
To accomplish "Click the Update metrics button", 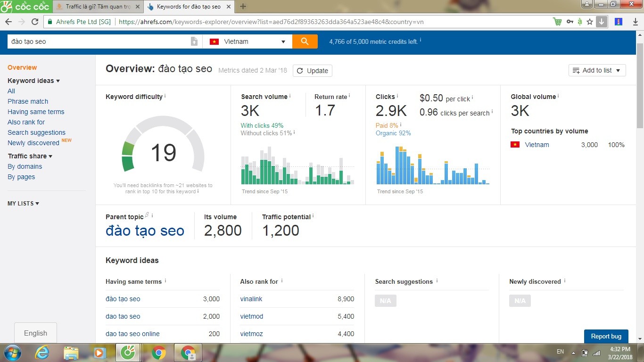I will tap(313, 71).
